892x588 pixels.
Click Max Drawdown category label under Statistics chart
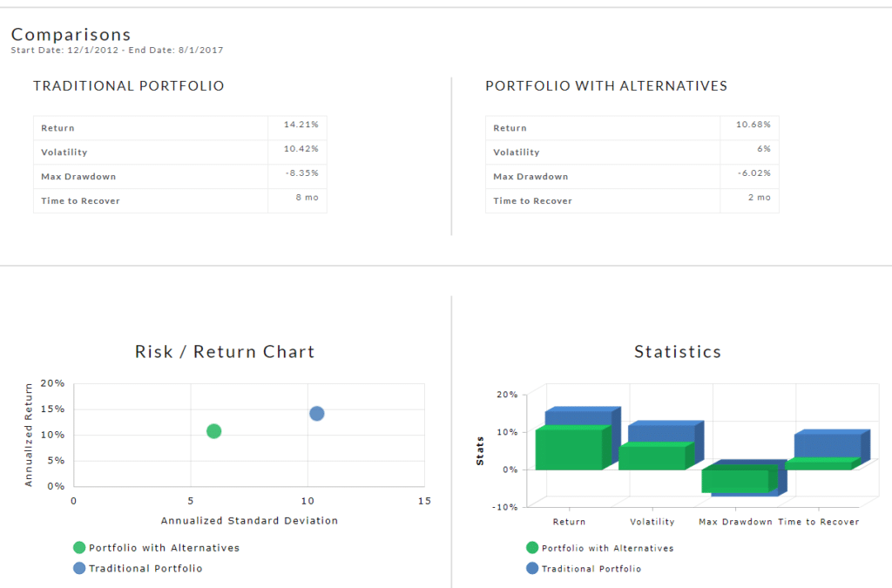735,522
